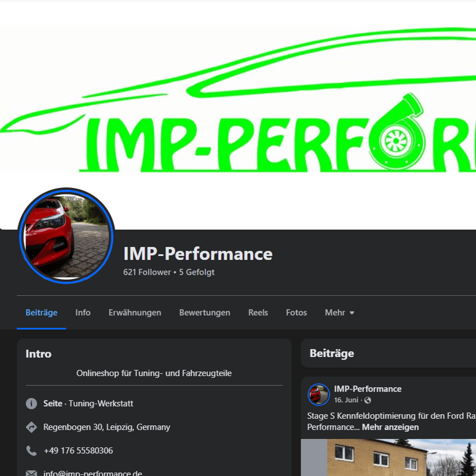This screenshot has width=476, height=476.
Task: Open the Reels tab
Action: point(258,312)
